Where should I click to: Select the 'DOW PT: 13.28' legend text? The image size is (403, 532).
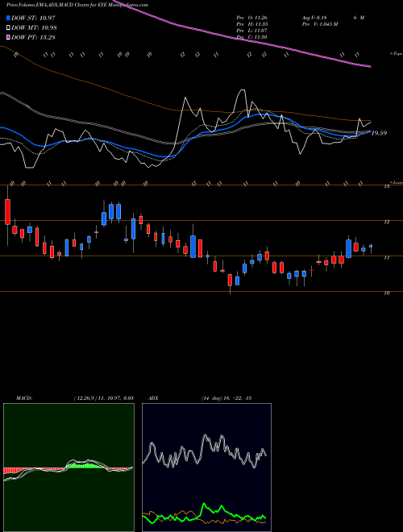pyautogui.click(x=33, y=37)
